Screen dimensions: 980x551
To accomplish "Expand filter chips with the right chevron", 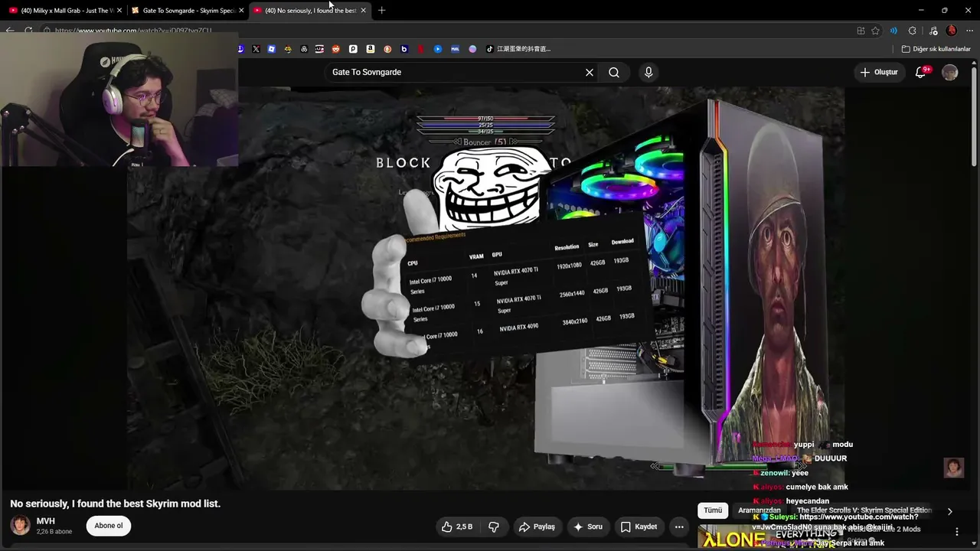I will click(x=949, y=511).
